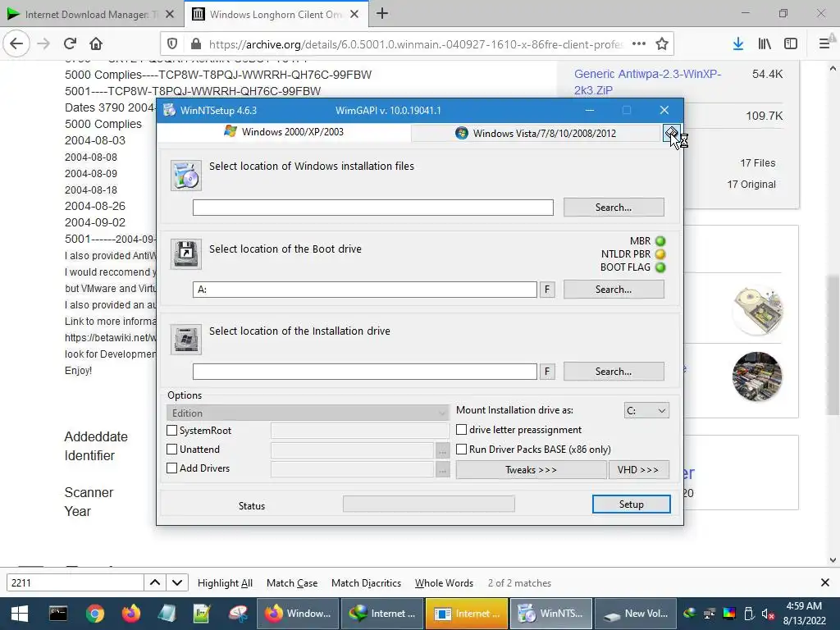The width and height of the screenshot is (840, 630).
Task: Click Search for Installation drive location
Action: [614, 372]
